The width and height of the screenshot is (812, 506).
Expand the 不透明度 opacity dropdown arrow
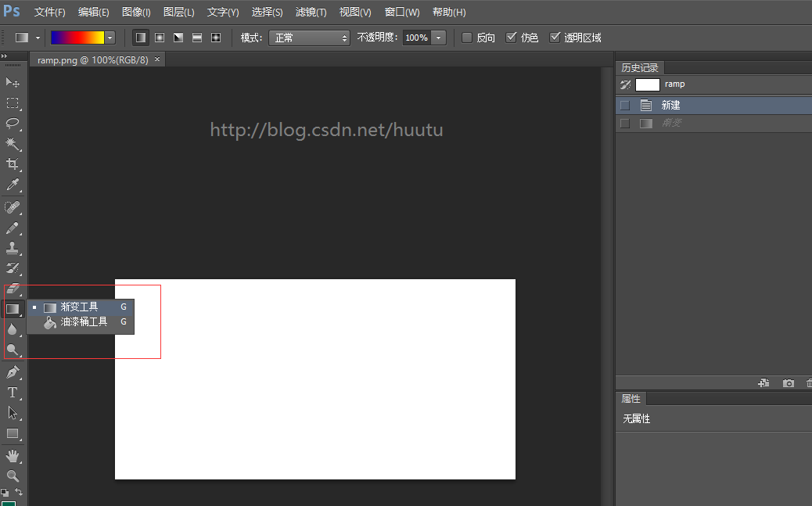pyautogui.click(x=439, y=38)
